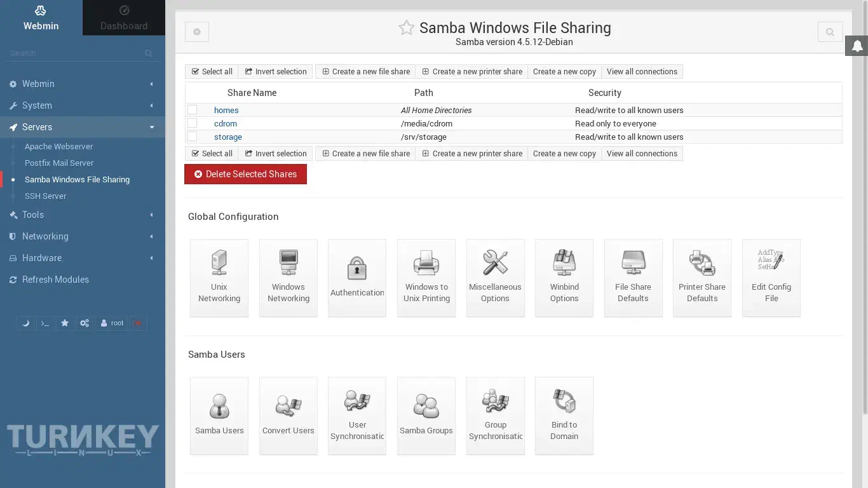Expand the Networking sidebar section
The height and width of the screenshot is (488, 868).
point(83,236)
